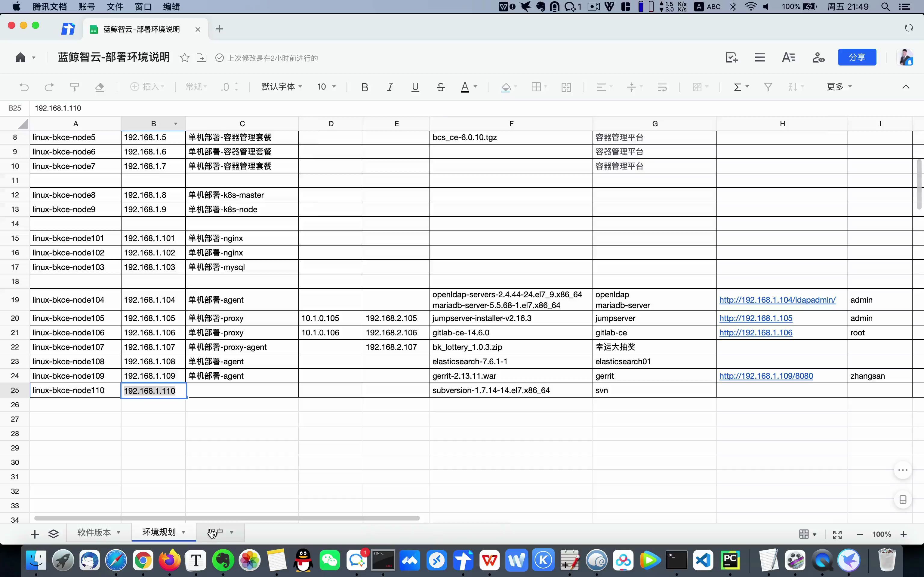The image size is (924, 577).
Task: Toggle italic text style
Action: (x=390, y=87)
